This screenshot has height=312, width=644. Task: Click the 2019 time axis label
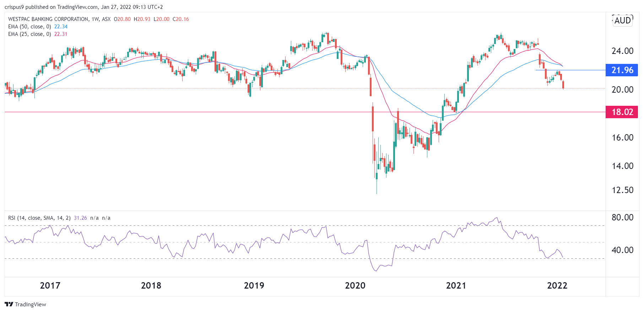click(254, 286)
